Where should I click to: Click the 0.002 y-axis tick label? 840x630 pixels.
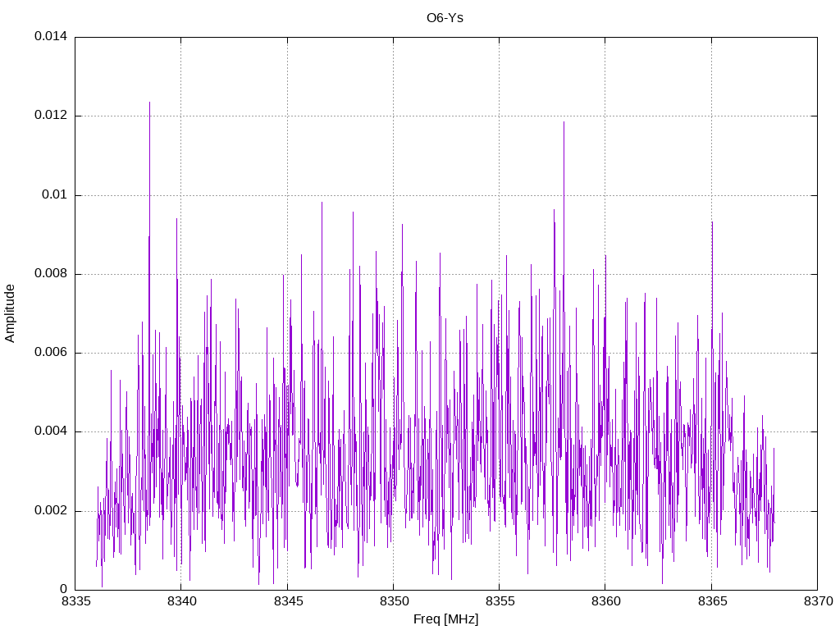click(51, 510)
